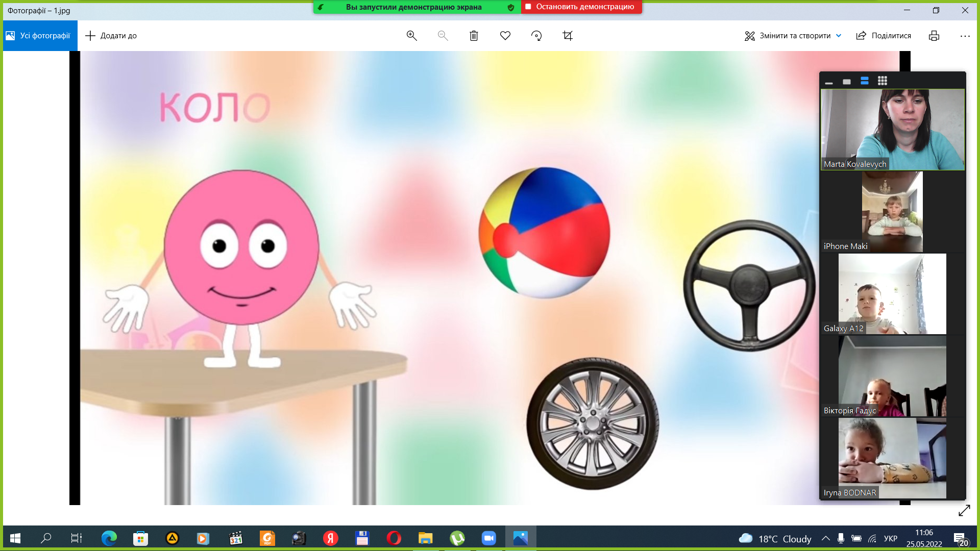Switch Zoom panel to stacked thumbnail view

pyautogui.click(x=865, y=81)
